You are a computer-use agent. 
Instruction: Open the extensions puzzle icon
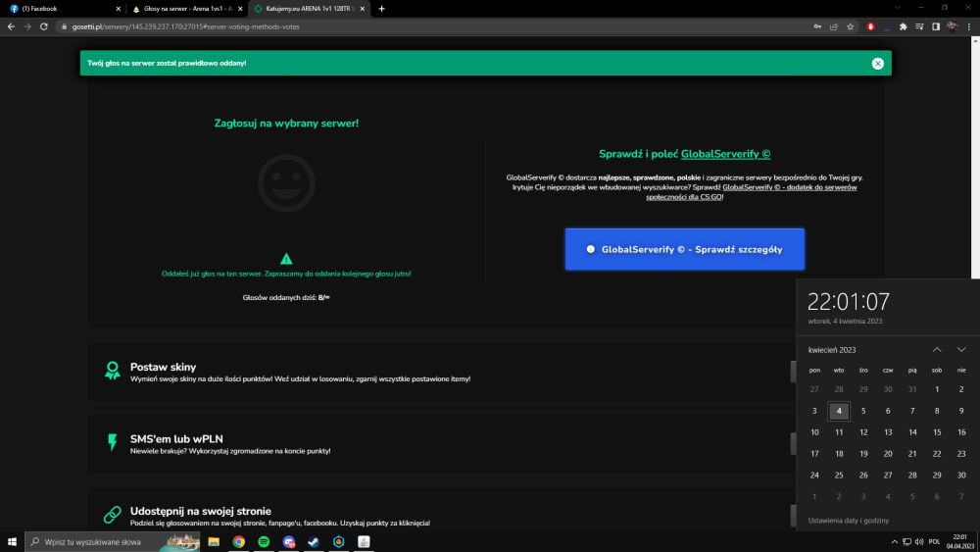(x=904, y=26)
